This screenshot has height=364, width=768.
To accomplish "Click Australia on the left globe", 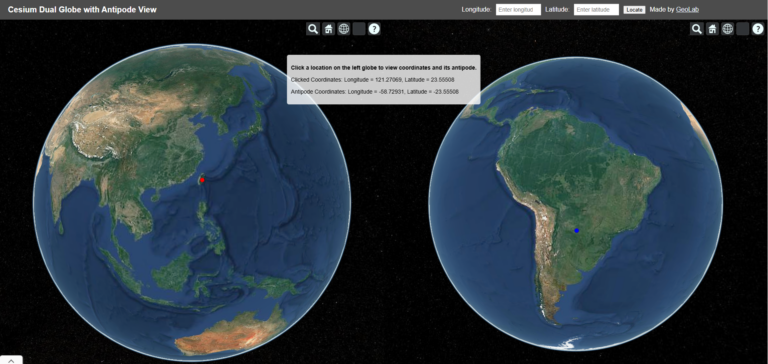I will point(230,336).
